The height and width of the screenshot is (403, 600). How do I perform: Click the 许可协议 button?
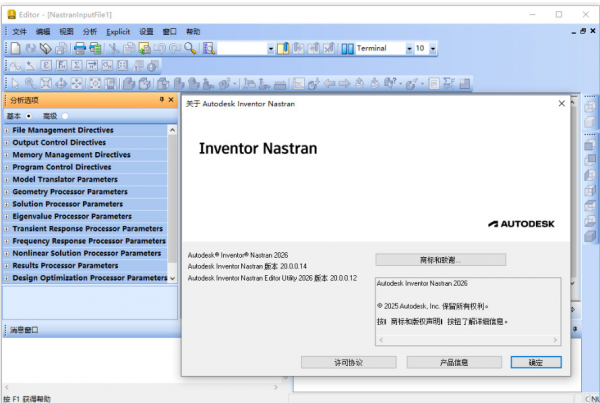pyautogui.click(x=349, y=362)
